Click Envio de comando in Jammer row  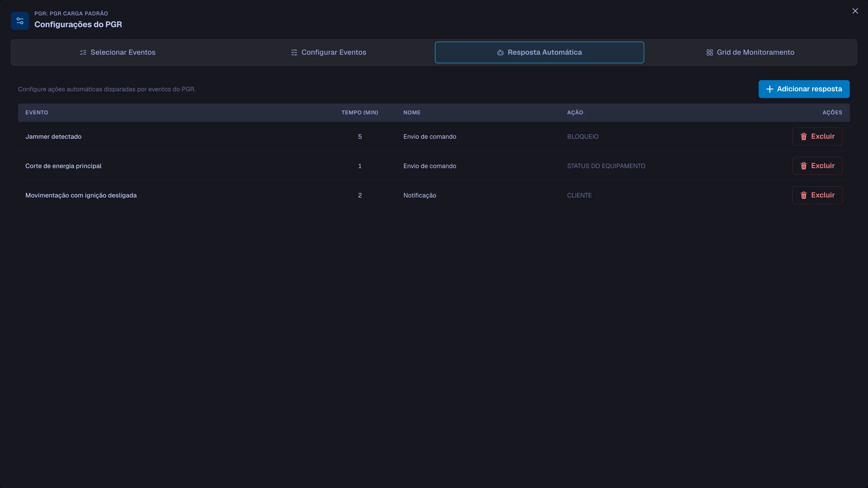tap(430, 137)
